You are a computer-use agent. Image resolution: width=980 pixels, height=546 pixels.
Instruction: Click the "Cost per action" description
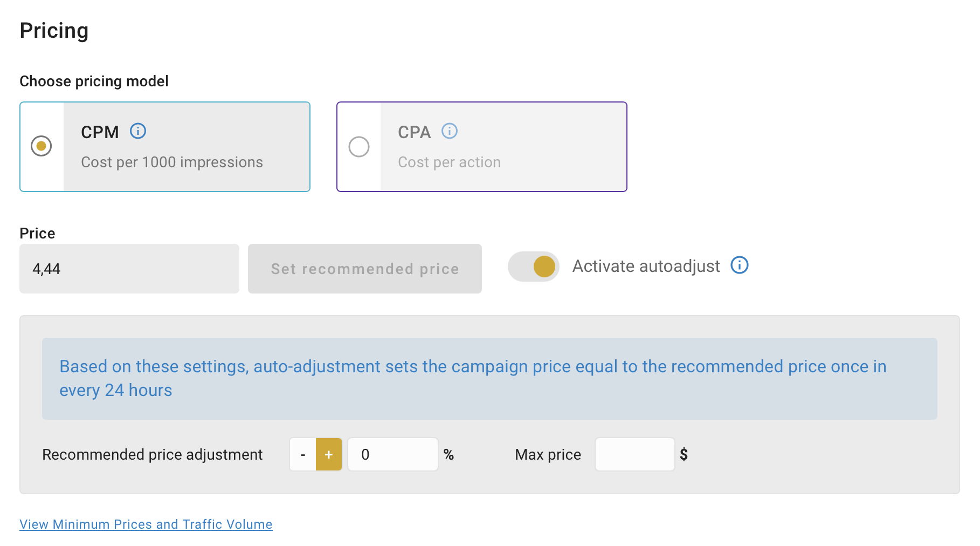(x=449, y=162)
